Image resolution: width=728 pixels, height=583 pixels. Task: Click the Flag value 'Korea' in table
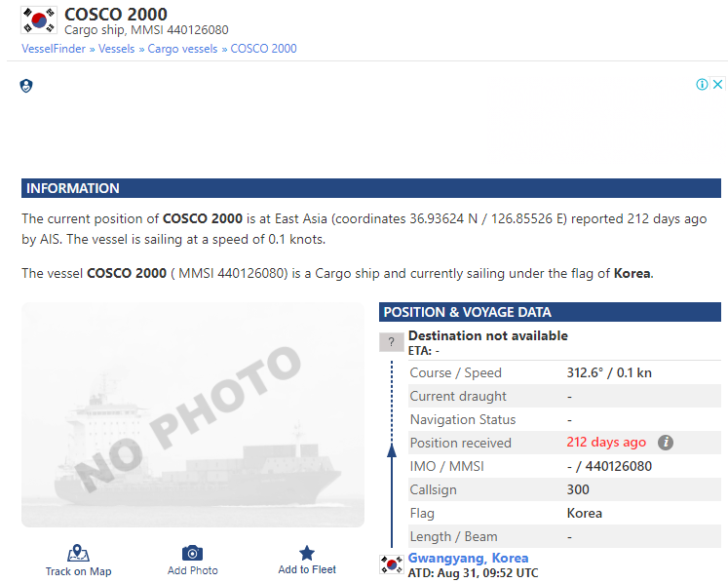point(584,513)
